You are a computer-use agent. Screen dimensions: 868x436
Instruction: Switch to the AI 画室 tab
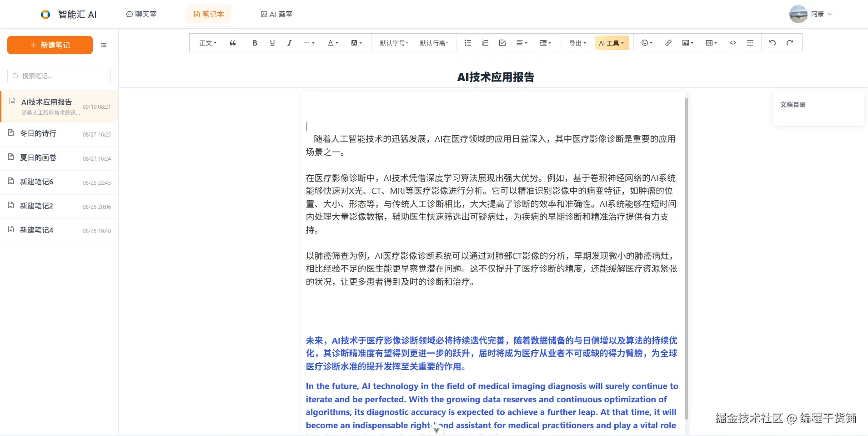point(276,14)
